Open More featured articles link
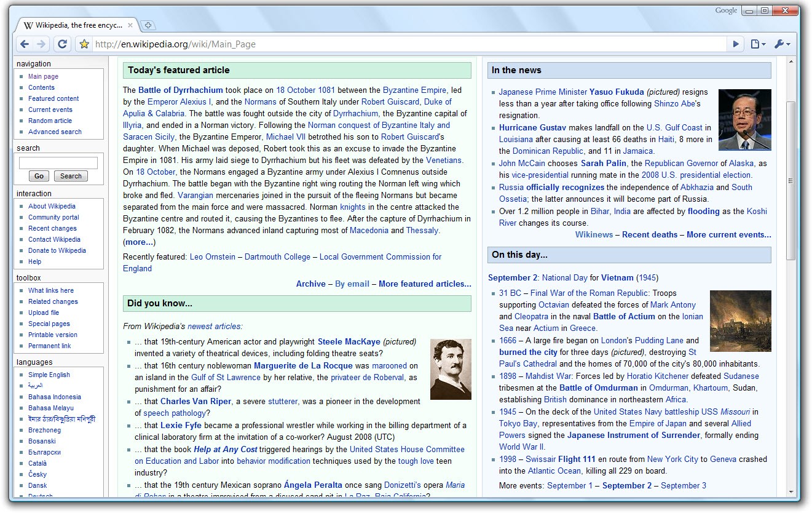The width and height of the screenshot is (812, 513). pos(425,284)
